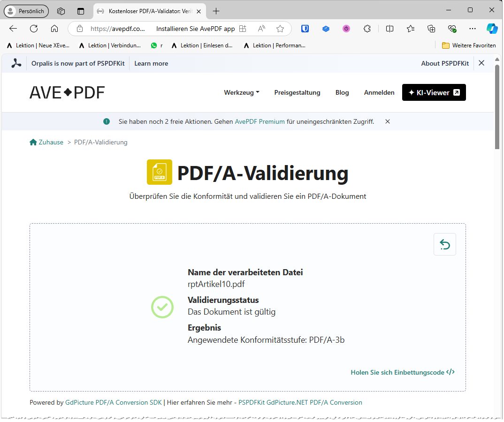The image size is (504, 422).
Task: Open the browser Extensions puzzle icon
Action: pyautogui.click(x=367, y=29)
